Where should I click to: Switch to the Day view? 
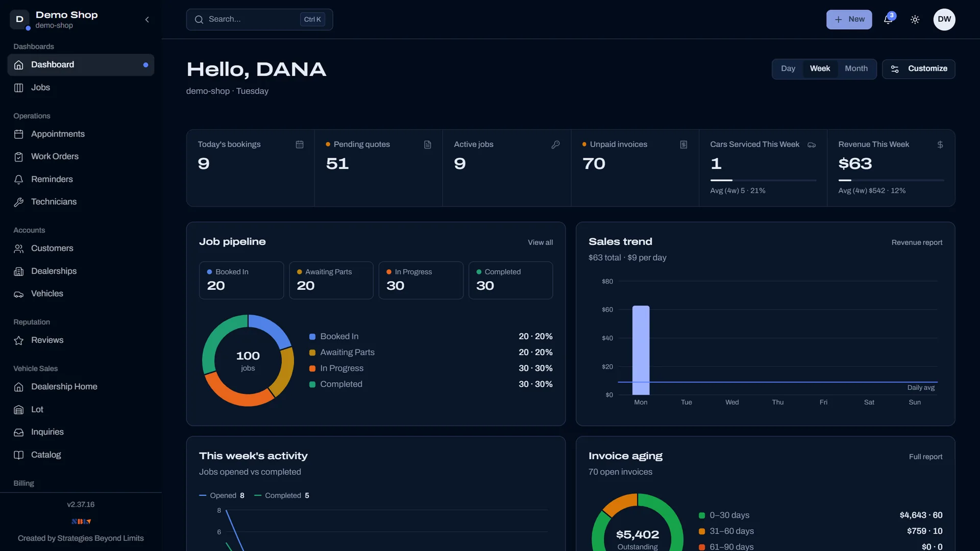788,68
